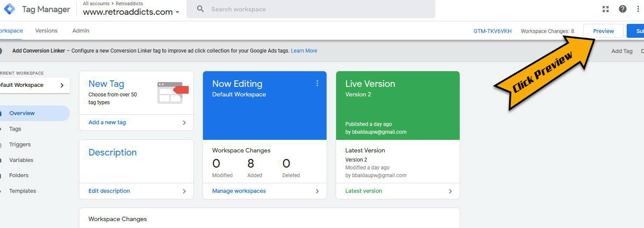Screen dimensions: 644x228
Task: Switch to the Workspace tab
Action: click(11, 31)
